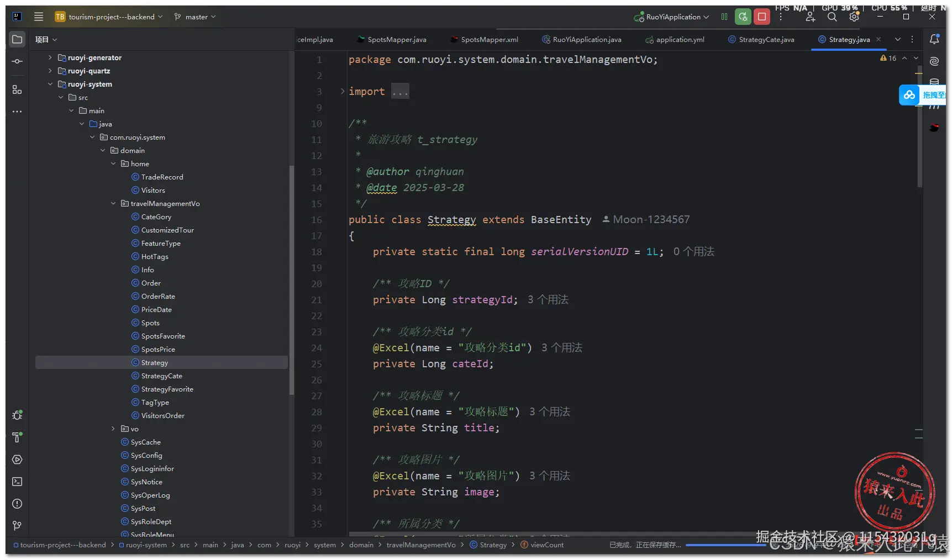Click the background task progress bar

click(x=726, y=545)
